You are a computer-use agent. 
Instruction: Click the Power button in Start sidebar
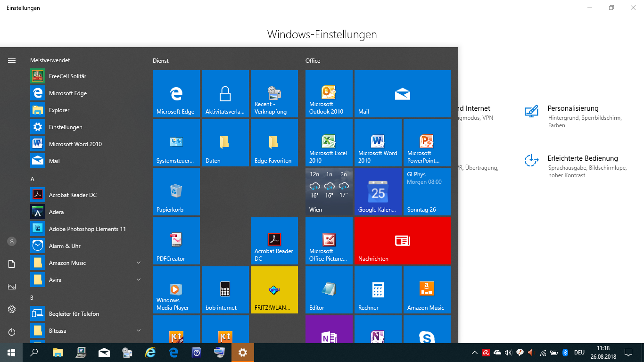pos(12,332)
